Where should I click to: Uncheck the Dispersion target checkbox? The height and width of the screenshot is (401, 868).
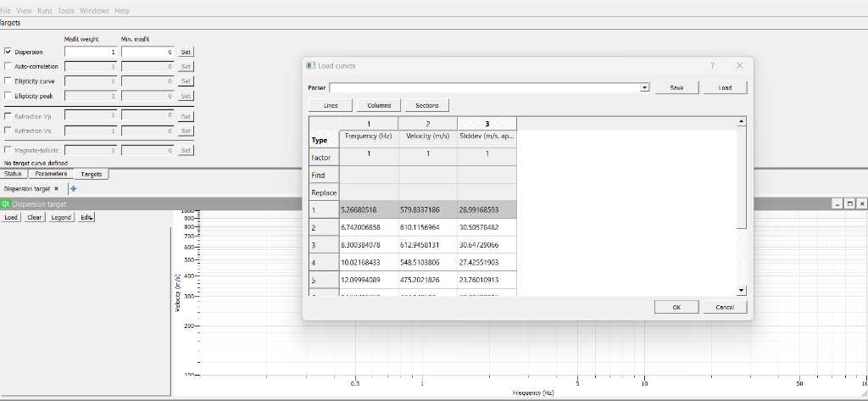tap(8, 52)
